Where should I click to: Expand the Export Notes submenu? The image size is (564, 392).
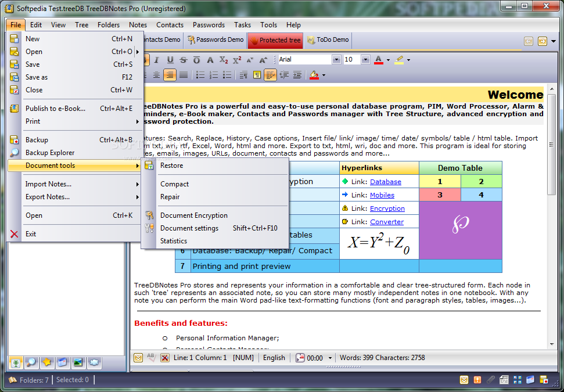75,197
